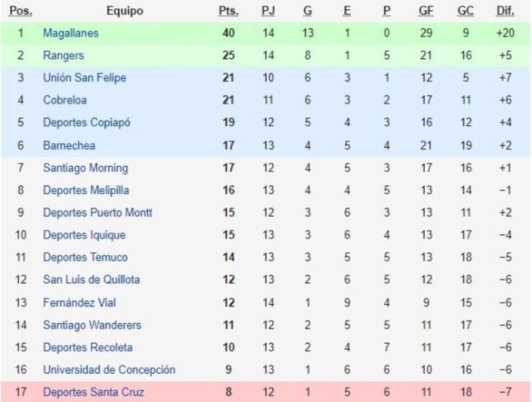532x402 pixels.
Task: Click San Luis de Quillota link
Action: [91, 280]
